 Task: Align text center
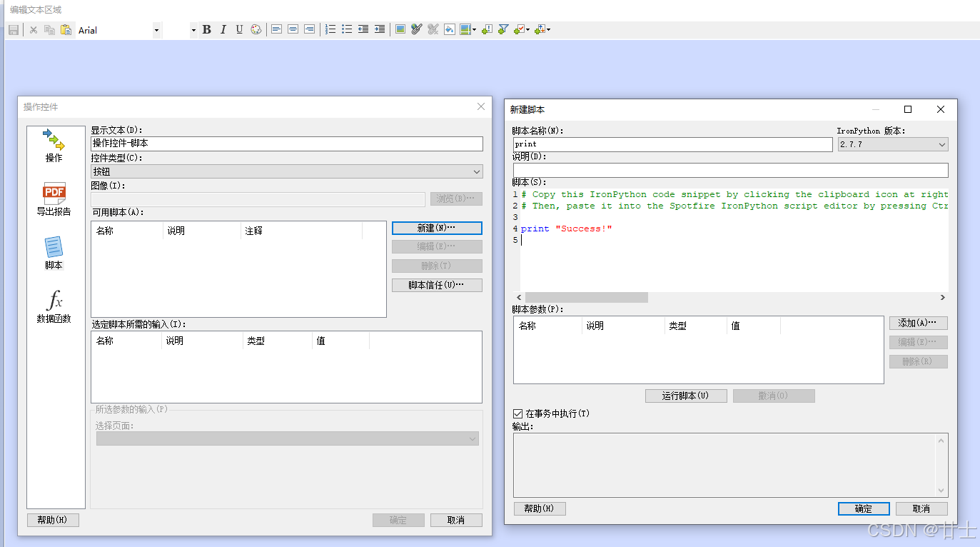pos(293,30)
